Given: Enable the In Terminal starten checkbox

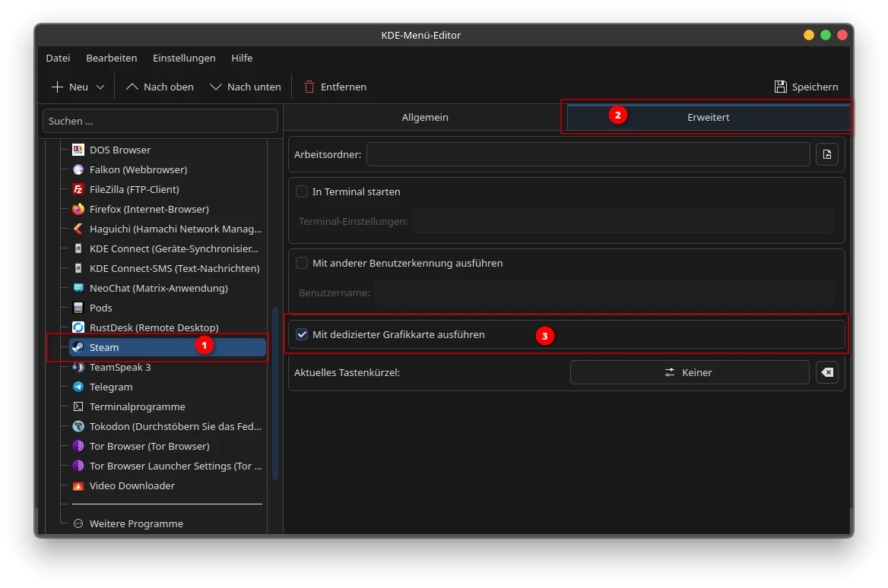Looking at the screenshot, I should click(302, 192).
